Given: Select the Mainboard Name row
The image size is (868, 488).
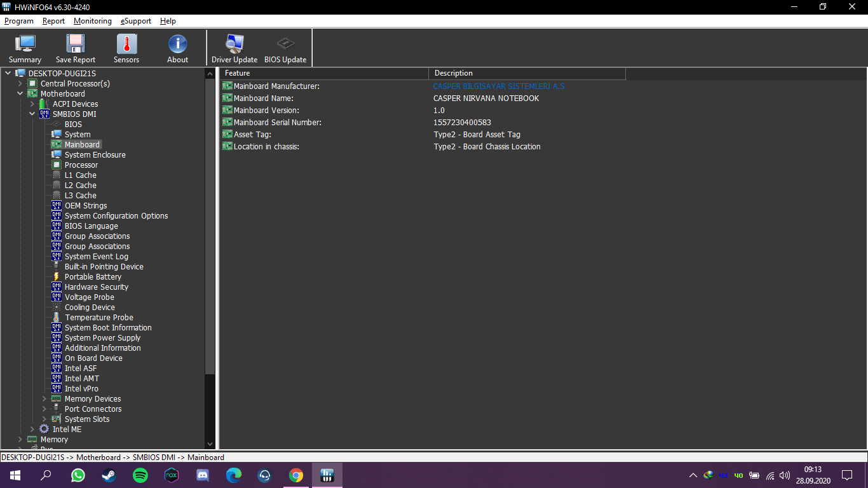Looking at the screenshot, I should click(422, 98).
